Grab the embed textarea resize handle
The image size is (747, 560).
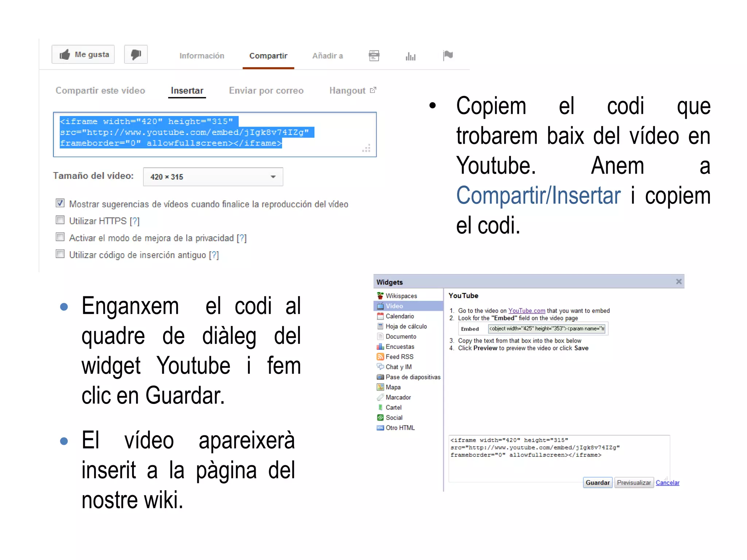pyautogui.click(x=367, y=148)
